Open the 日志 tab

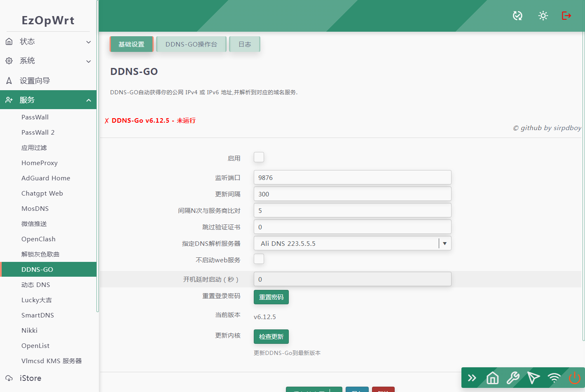click(x=245, y=44)
